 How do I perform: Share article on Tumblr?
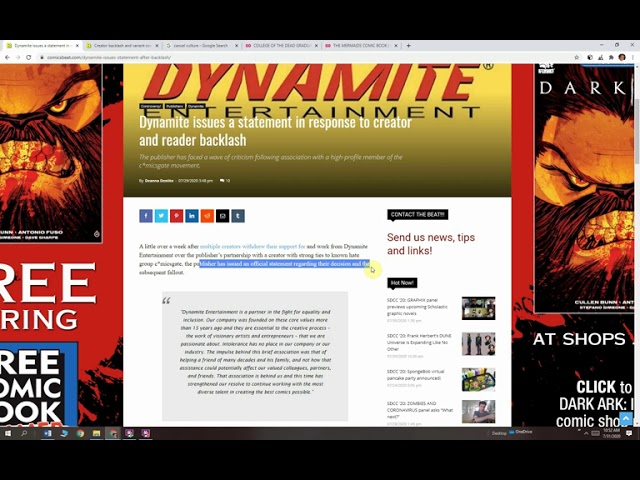pyautogui.click(x=237, y=216)
